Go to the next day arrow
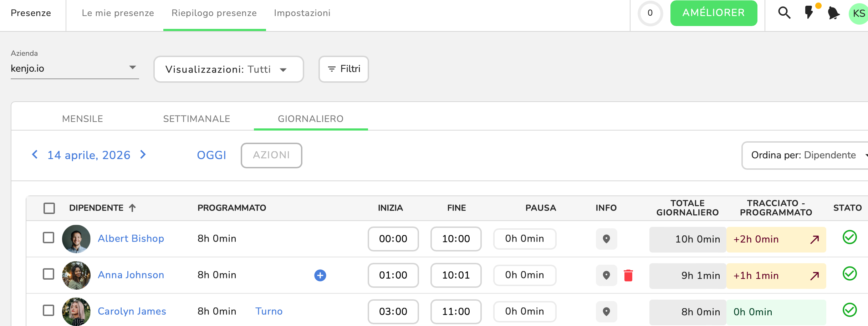Viewport: 868px width, 326px height. pos(143,154)
